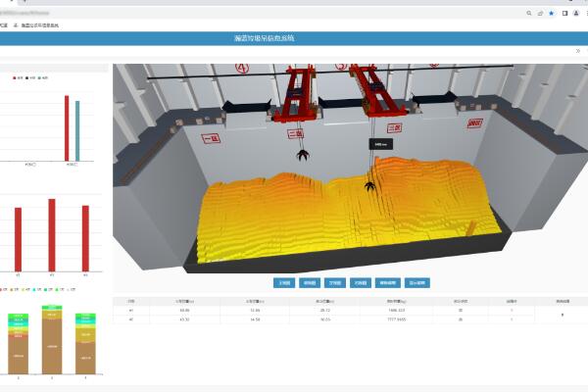The height and width of the screenshot is (392, 588).
Task: Click the circled number 4 marker on wall
Action: pos(243,69)
